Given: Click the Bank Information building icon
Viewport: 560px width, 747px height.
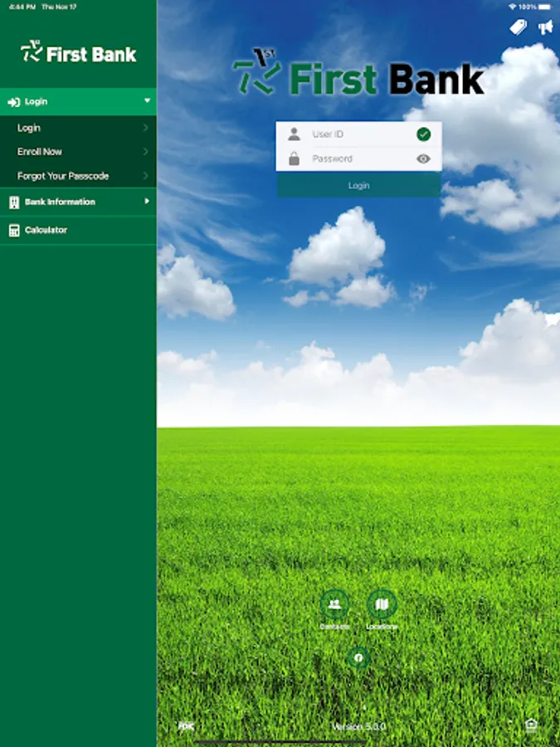Looking at the screenshot, I should coord(14,202).
